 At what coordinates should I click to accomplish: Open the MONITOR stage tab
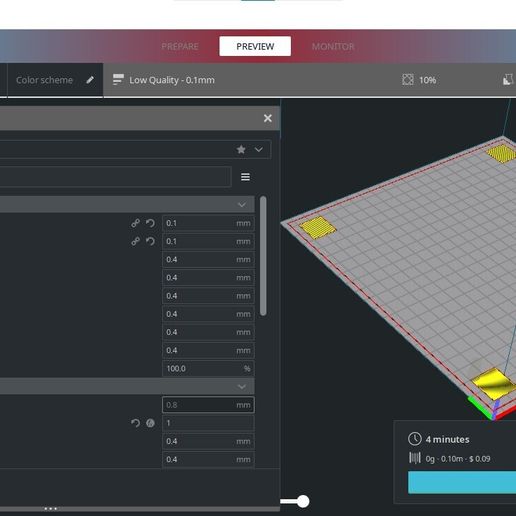(333, 46)
